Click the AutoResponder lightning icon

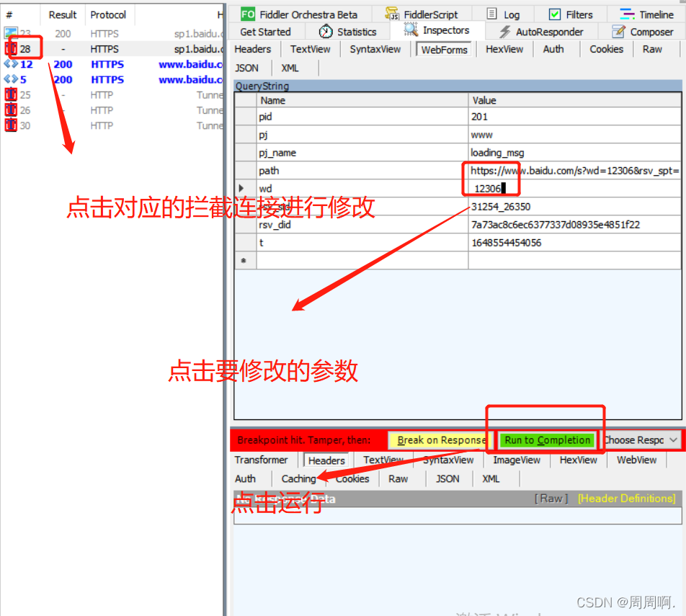505,32
